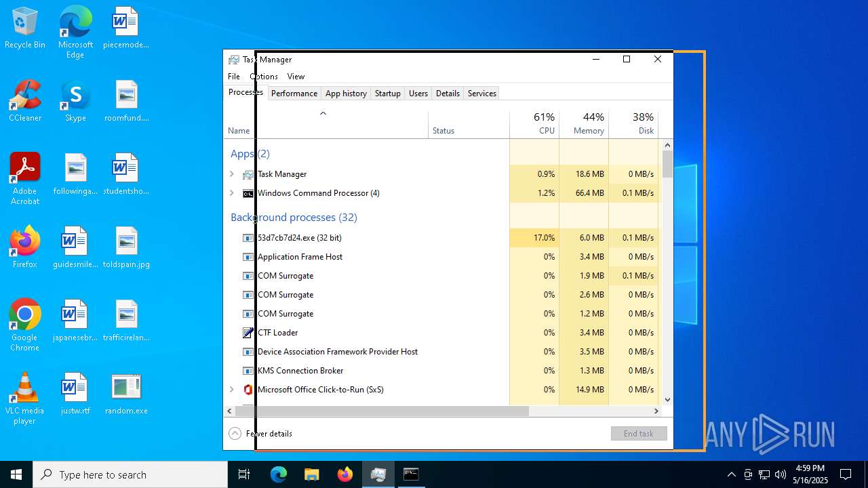Viewport: 868px width, 488px height.
Task: Click the network icon in system tray
Action: pyautogui.click(x=764, y=474)
